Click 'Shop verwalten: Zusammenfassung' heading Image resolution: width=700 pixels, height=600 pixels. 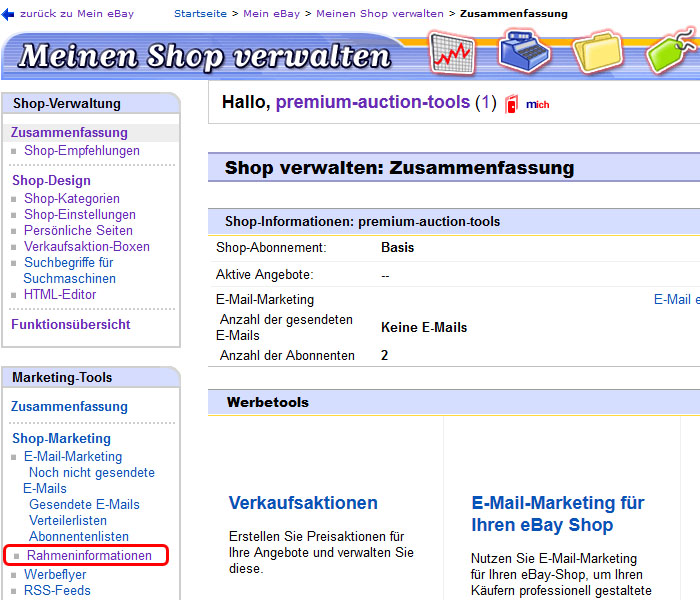coord(399,168)
